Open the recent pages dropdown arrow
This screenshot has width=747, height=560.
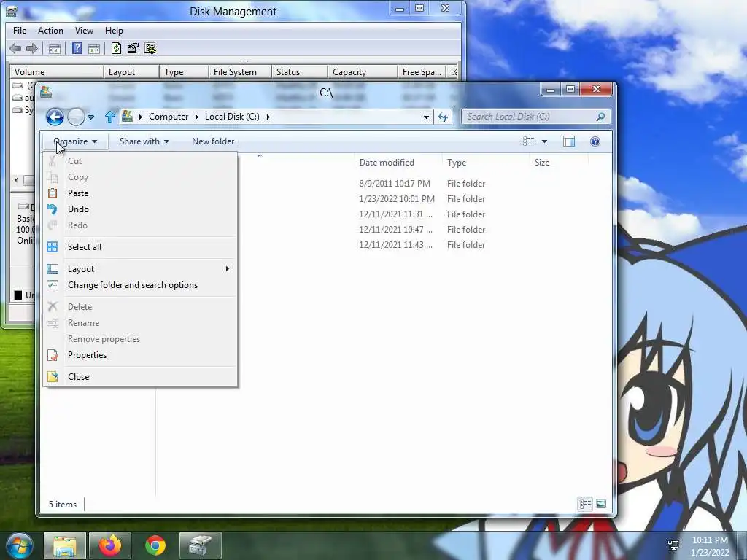click(x=90, y=117)
